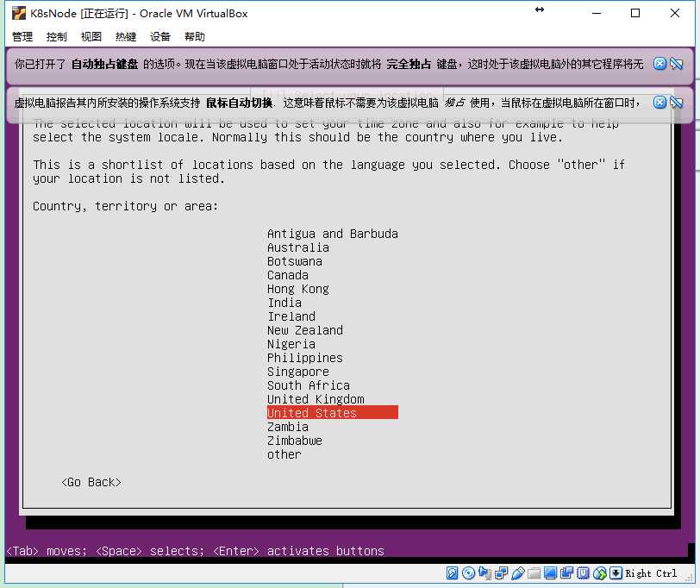700x588 pixels.
Task: Minimize the K8sNode VirtualBox window
Action: tap(597, 14)
